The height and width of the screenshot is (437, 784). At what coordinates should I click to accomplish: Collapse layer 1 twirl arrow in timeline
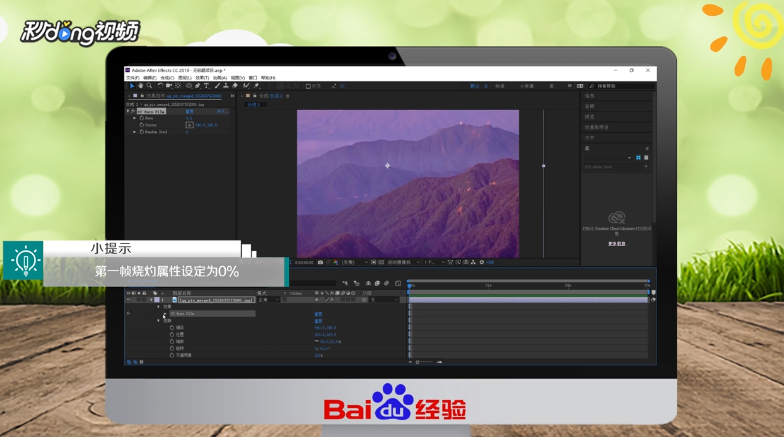tap(152, 300)
